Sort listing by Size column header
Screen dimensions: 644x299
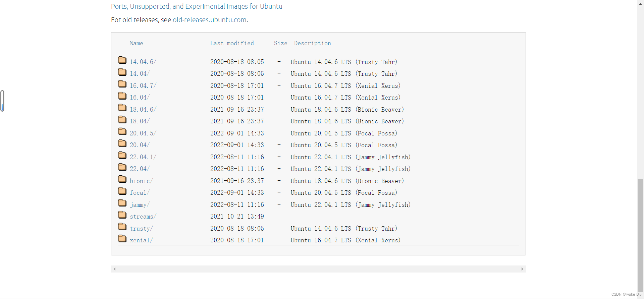281,43
